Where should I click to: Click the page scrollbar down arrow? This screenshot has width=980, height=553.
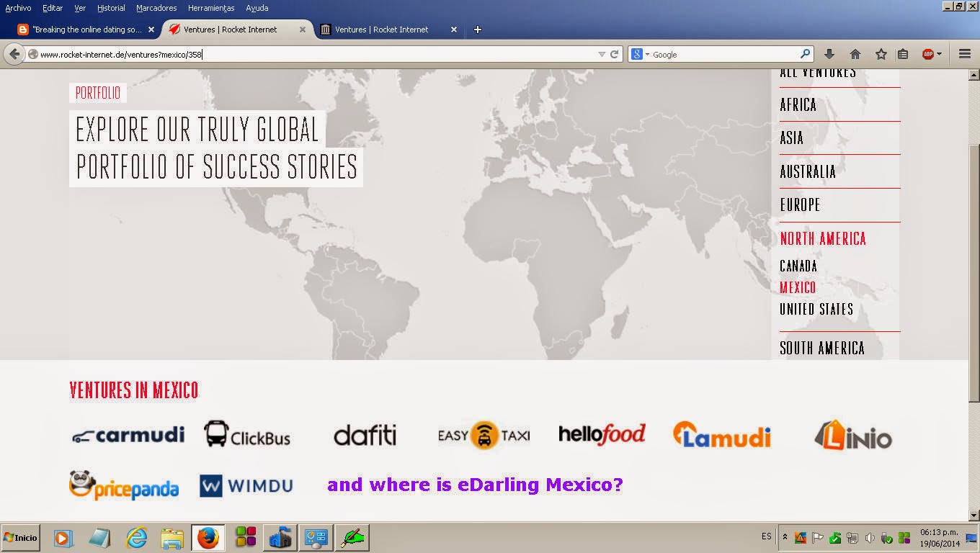tap(974, 515)
